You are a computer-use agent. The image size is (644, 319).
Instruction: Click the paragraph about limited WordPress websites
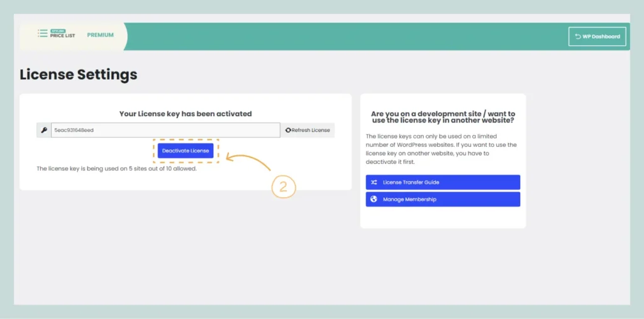pos(441,149)
